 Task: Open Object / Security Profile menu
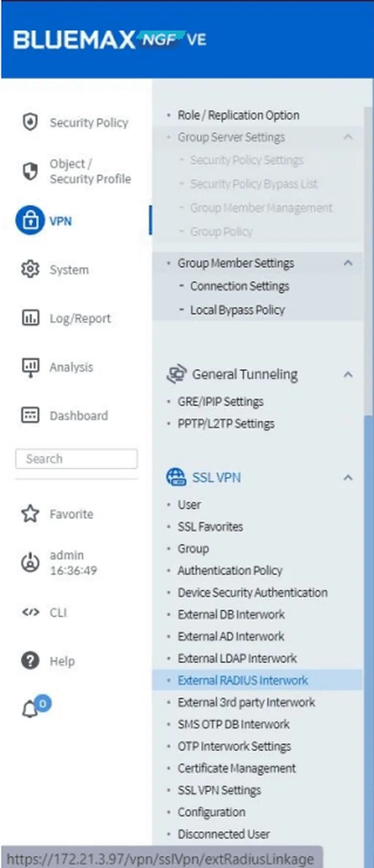(x=90, y=171)
